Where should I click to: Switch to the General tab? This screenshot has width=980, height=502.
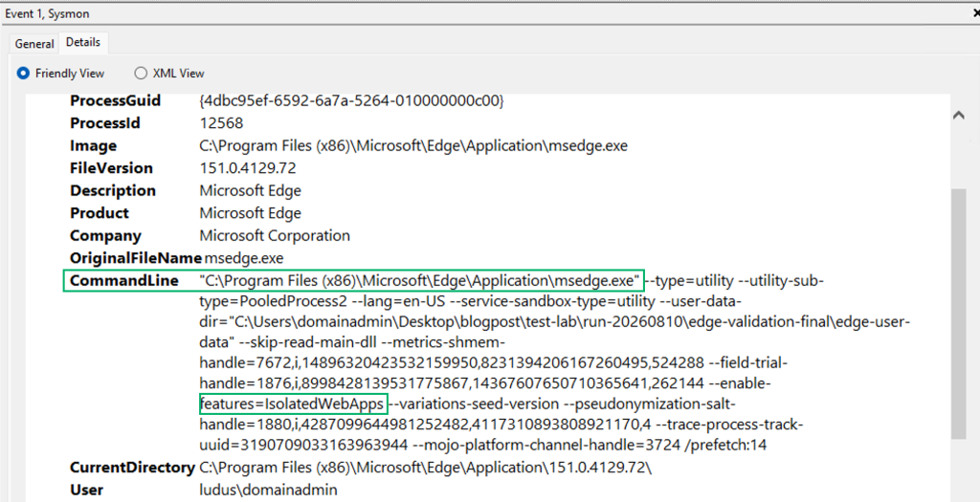(34, 44)
